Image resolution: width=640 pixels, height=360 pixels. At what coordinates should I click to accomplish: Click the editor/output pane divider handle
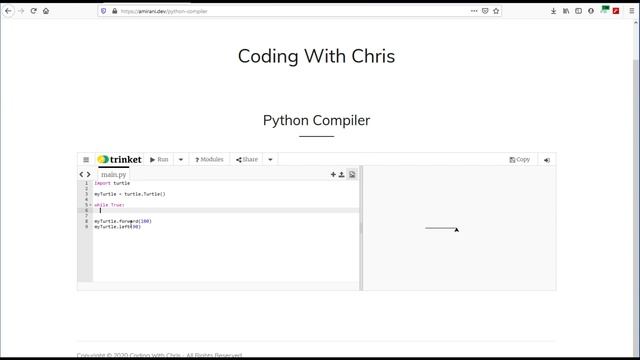361,228
